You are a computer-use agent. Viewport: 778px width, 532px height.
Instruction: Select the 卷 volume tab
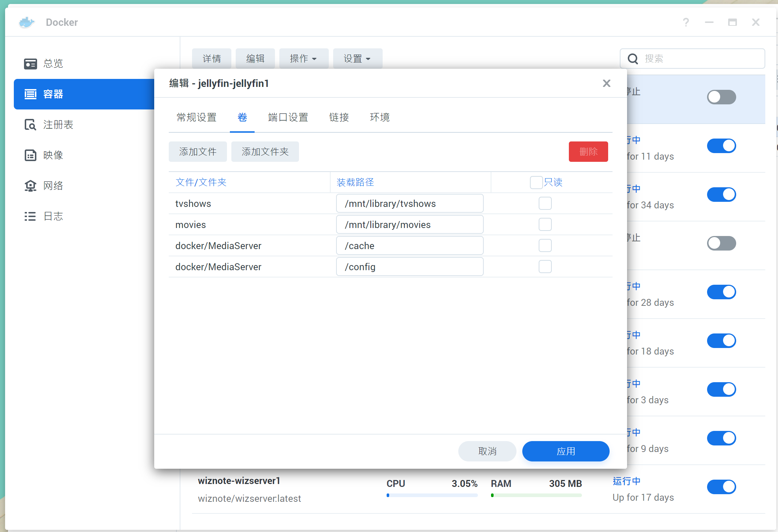242,117
